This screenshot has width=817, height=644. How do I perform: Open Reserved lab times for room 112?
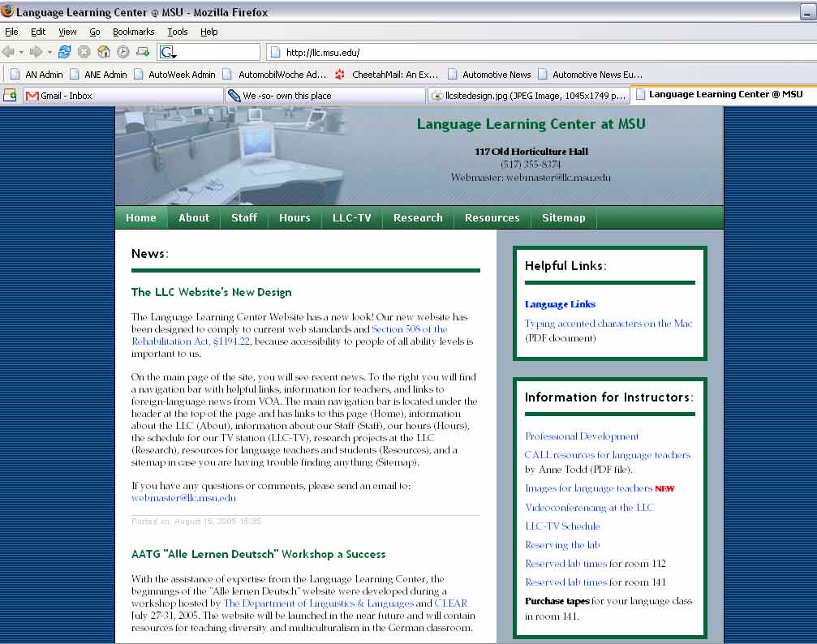[565, 564]
